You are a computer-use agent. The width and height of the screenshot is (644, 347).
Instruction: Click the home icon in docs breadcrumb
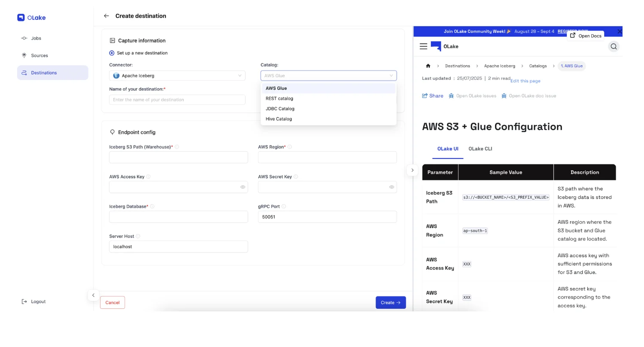(428, 66)
